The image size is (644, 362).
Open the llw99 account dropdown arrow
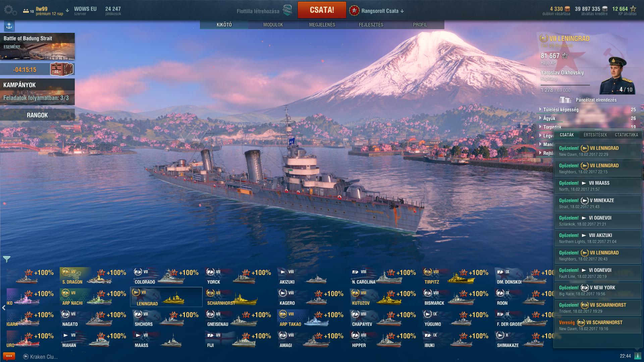click(67, 11)
